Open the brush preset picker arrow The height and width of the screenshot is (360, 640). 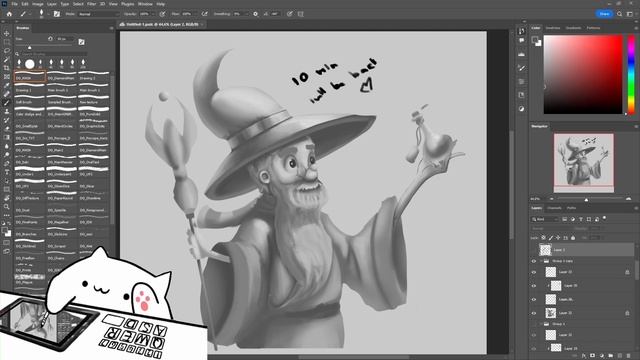(x=48, y=14)
